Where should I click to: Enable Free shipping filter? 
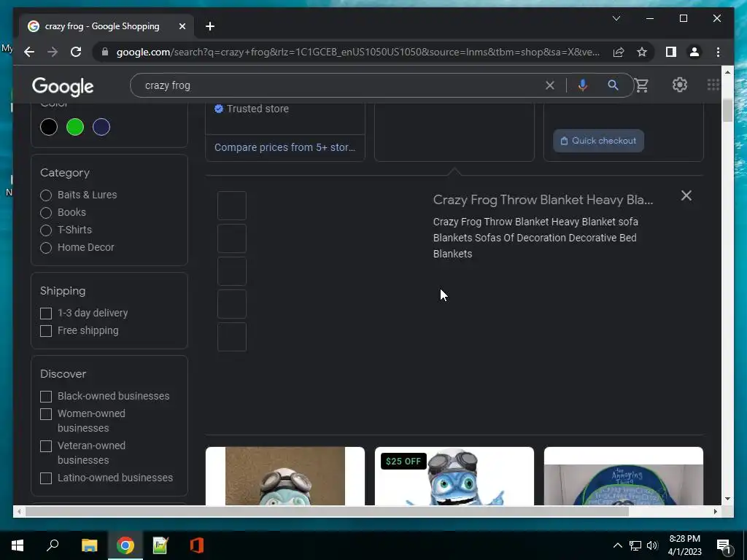[x=46, y=331]
